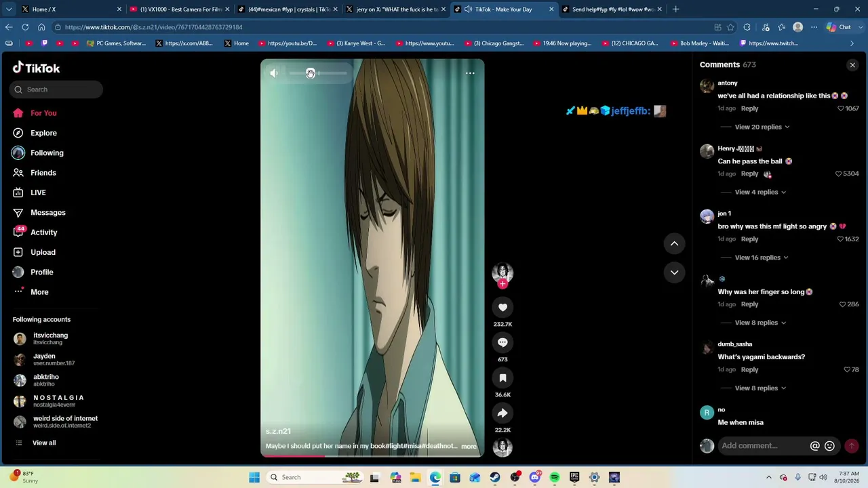Image resolution: width=868 pixels, height=488 pixels.
Task: Switch to the 'Home / X' browser tab
Action: [x=71, y=9]
